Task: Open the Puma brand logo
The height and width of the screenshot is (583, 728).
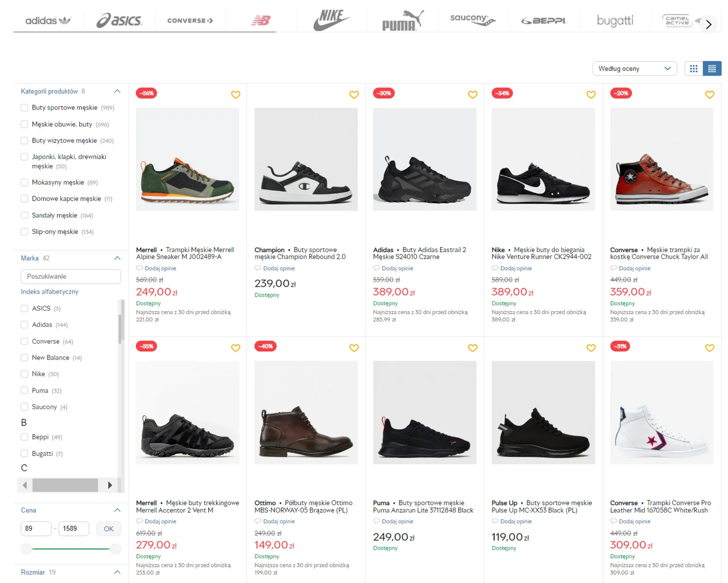Action: point(403,20)
